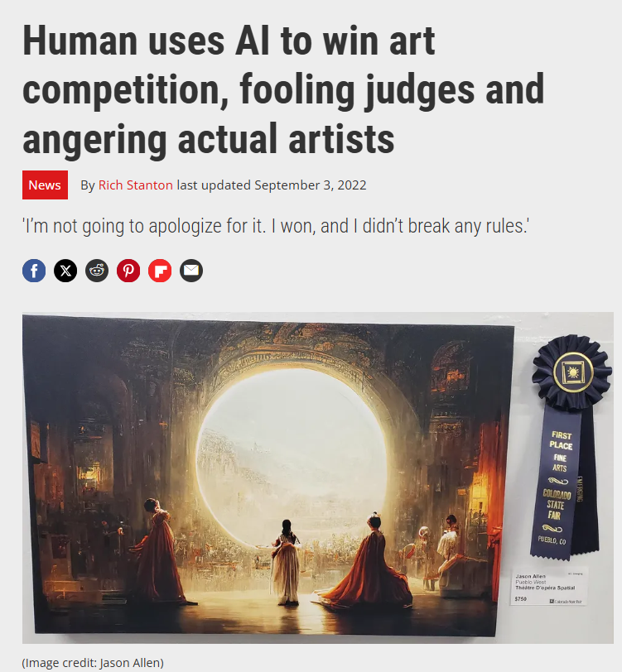Open author Rich Stanton's profile link
The image size is (622, 672).
coord(136,185)
